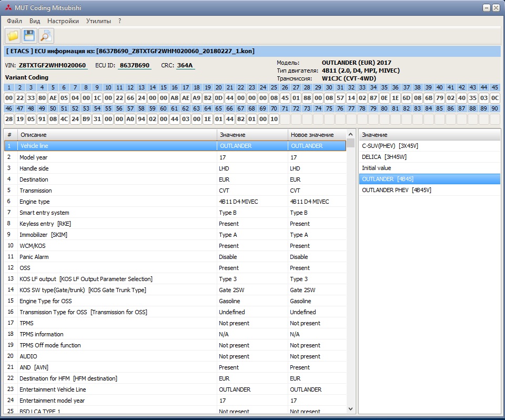The height and width of the screenshot is (420, 505).
Task: Click variant coding byte 45 value 0C
Action: point(495,98)
